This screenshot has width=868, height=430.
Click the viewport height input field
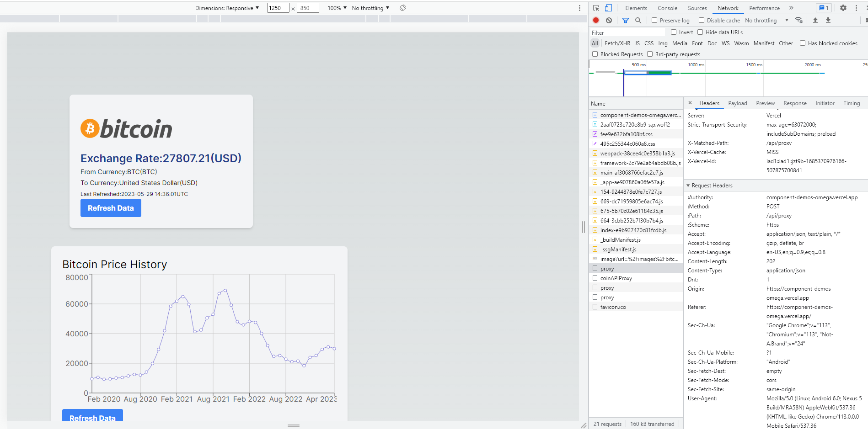click(x=308, y=8)
